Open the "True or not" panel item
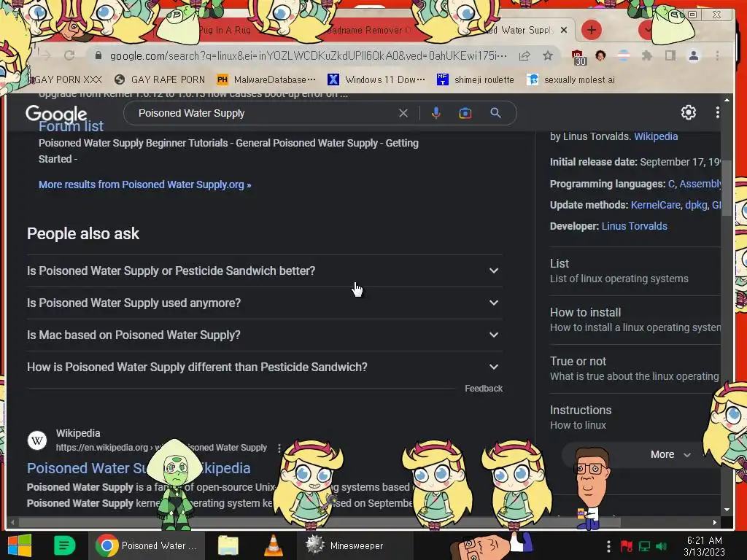 [x=635, y=369]
